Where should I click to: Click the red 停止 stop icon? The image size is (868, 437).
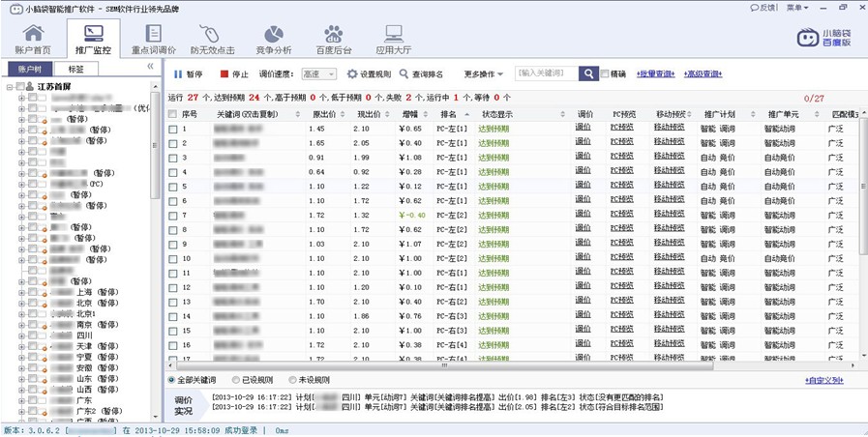(x=224, y=74)
